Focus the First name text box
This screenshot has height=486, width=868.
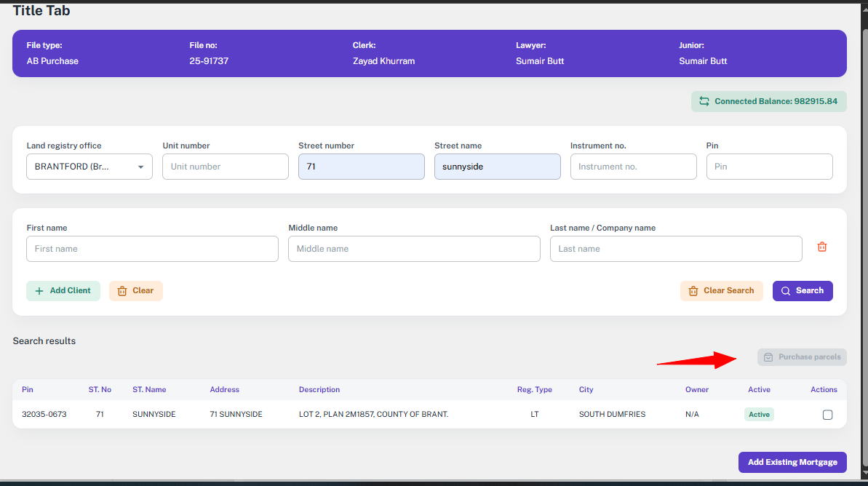pyautogui.click(x=152, y=249)
